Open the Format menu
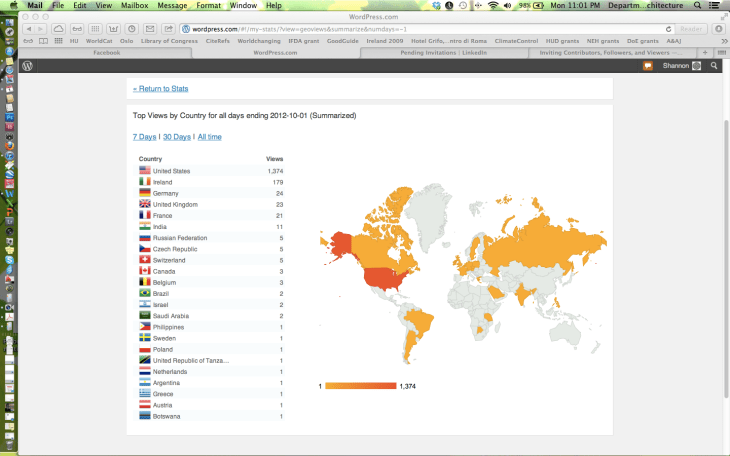Screen dimensions: 730x456 208,6
